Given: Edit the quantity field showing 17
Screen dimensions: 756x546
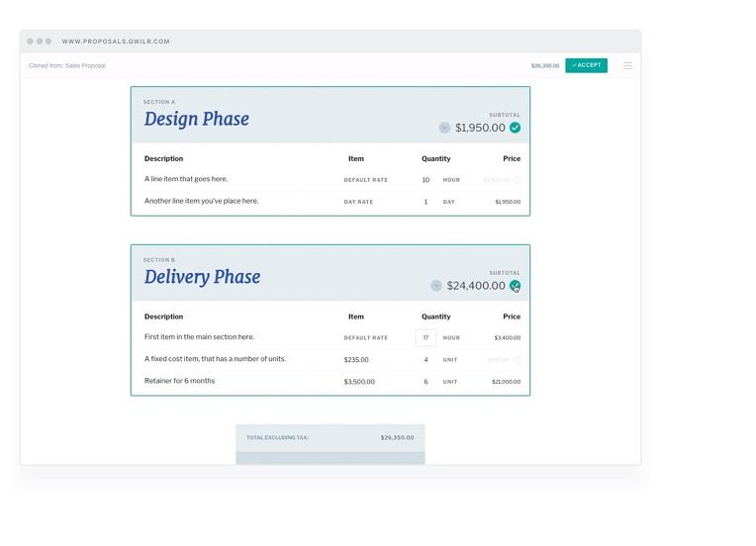Looking at the screenshot, I should point(425,338).
